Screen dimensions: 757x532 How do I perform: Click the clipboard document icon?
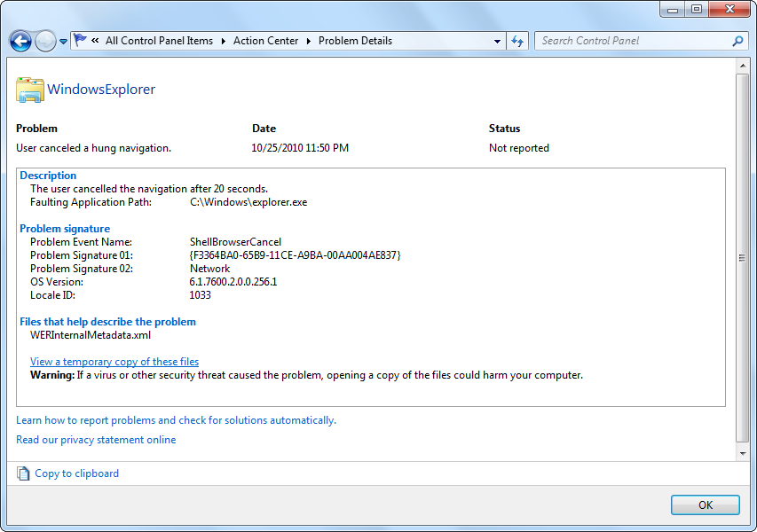[23, 473]
